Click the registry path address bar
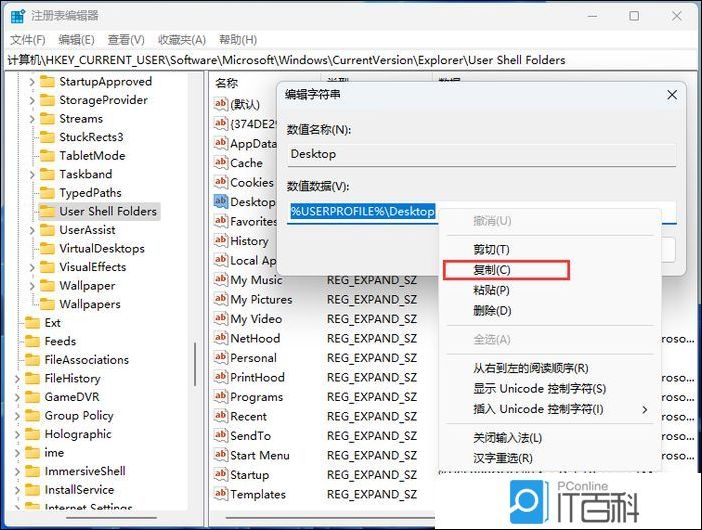This screenshot has width=702, height=530. (351, 60)
